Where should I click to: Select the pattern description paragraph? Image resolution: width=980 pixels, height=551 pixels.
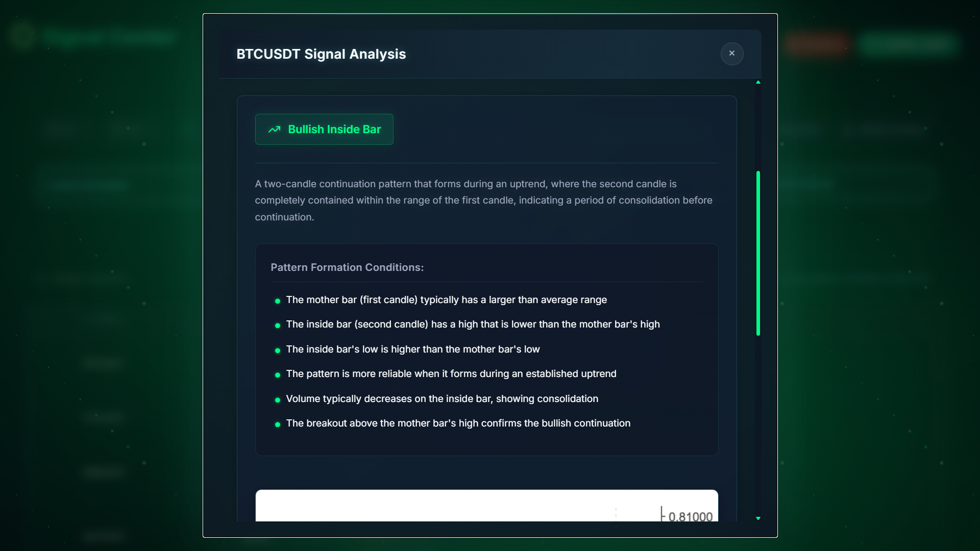(x=484, y=200)
